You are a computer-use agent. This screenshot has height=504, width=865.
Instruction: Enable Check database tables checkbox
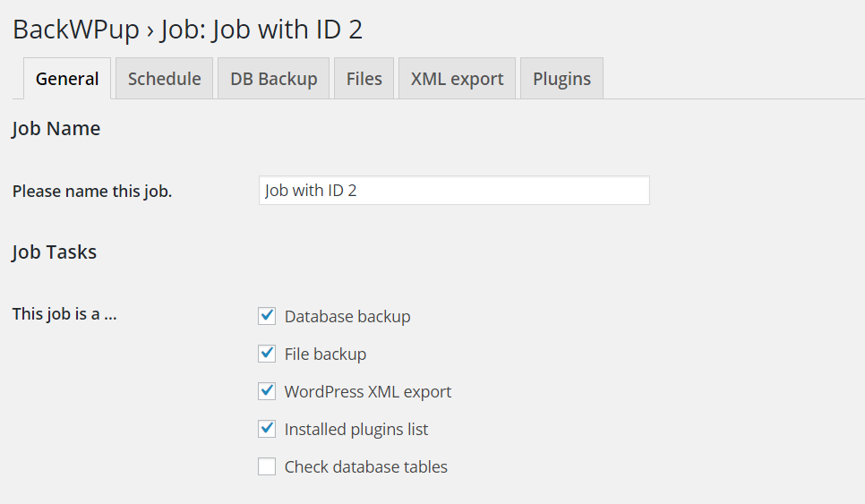click(267, 466)
